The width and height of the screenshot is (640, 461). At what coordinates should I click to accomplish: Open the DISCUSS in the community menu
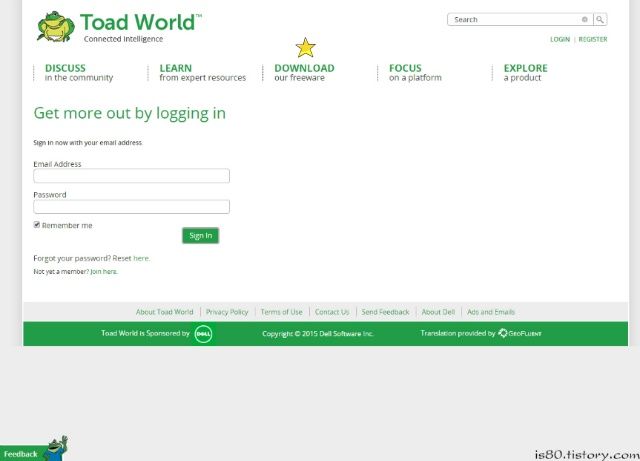[x=79, y=73]
